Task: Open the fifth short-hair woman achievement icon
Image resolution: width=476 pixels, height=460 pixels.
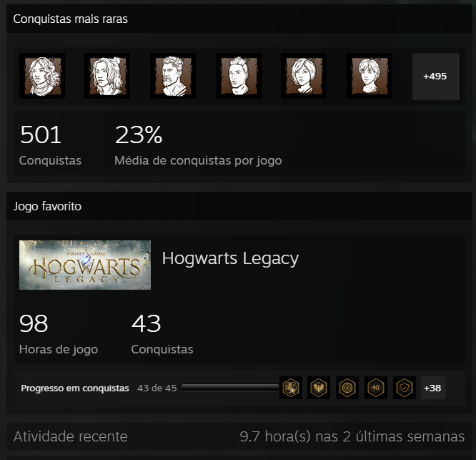Action: point(304,76)
